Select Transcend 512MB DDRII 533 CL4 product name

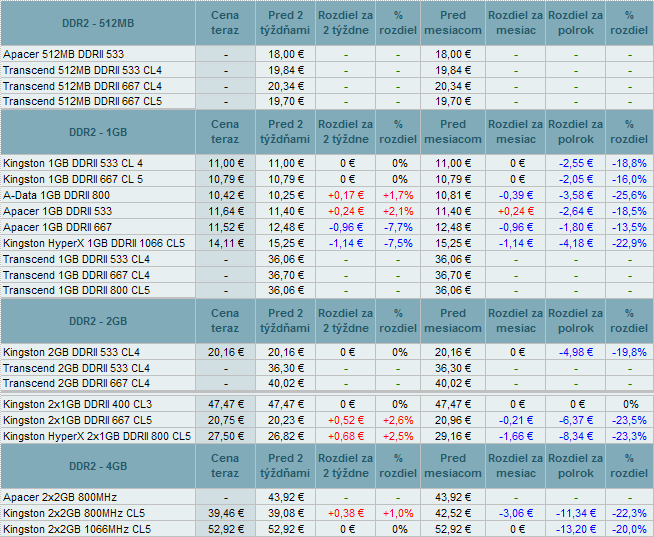point(82,70)
